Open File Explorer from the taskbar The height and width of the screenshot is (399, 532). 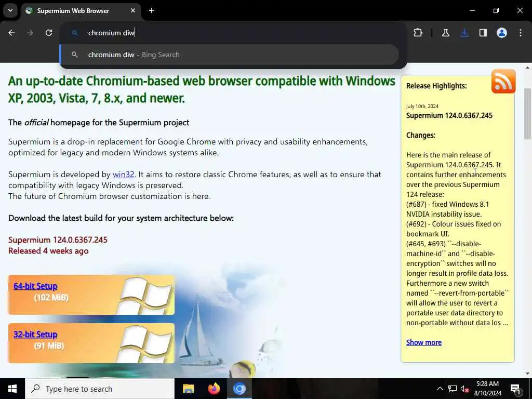pyautogui.click(x=188, y=389)
